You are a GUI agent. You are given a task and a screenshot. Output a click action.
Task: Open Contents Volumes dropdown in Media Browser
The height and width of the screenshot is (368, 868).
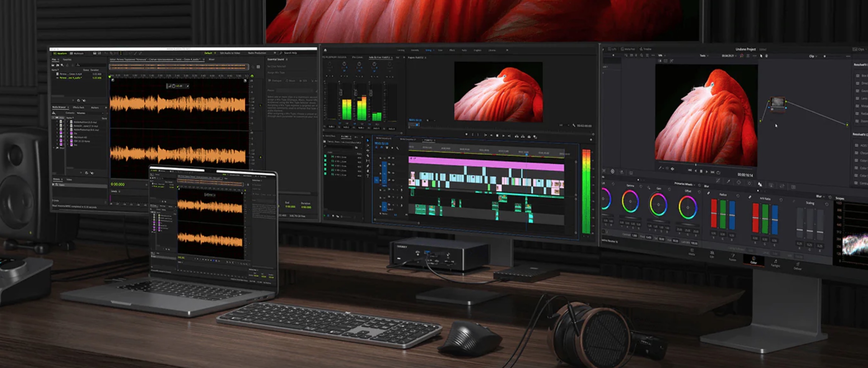click(90, 113)
